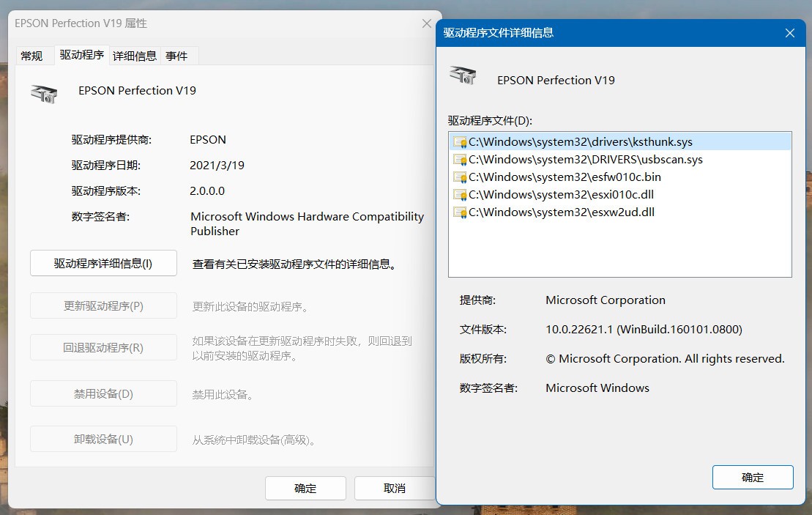
Task: Click the 驱动程序文件(D): label
Action: point(490,121)
